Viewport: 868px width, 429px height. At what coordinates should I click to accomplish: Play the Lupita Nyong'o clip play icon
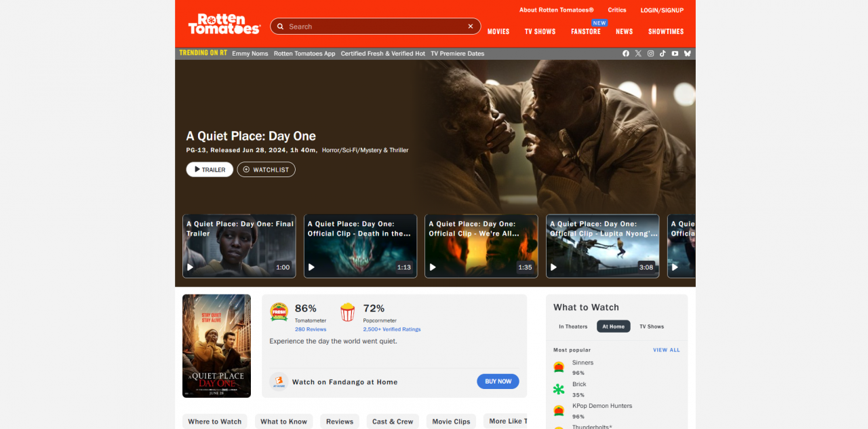coord(553,267)
